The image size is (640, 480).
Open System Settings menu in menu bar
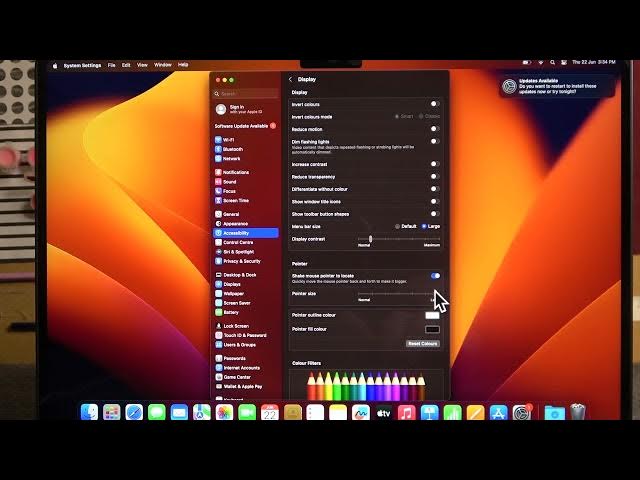click(x=82, y=65)
